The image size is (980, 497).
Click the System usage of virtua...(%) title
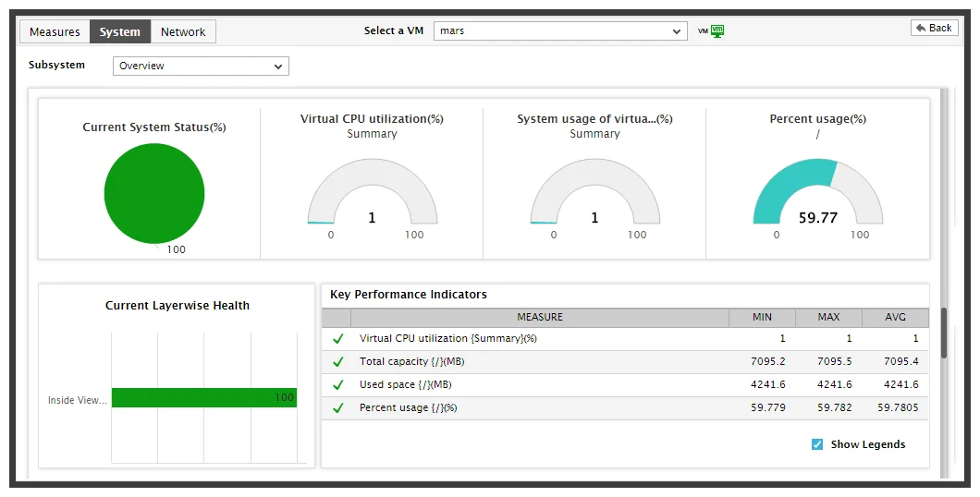pyautogui.click(x=595, y=118)
